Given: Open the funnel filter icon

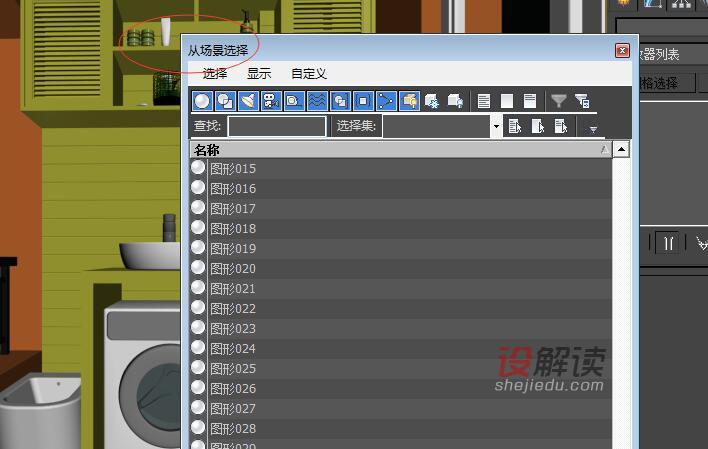Looking at the screenshot, I should [x=559, y=101].
